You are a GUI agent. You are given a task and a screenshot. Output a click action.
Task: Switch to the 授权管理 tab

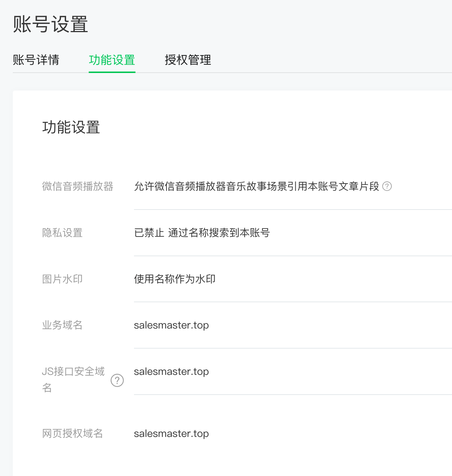pyautogui.click(x=188, y=60)
